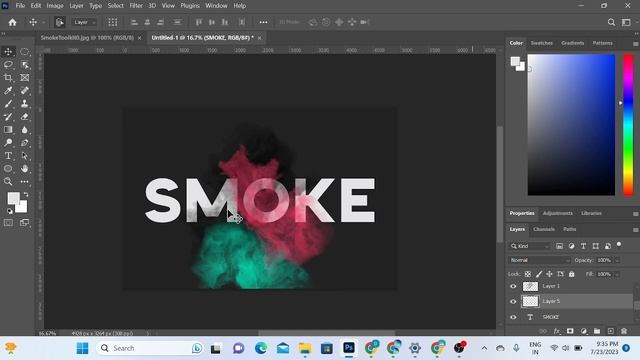Select the Pen tool

24,143
